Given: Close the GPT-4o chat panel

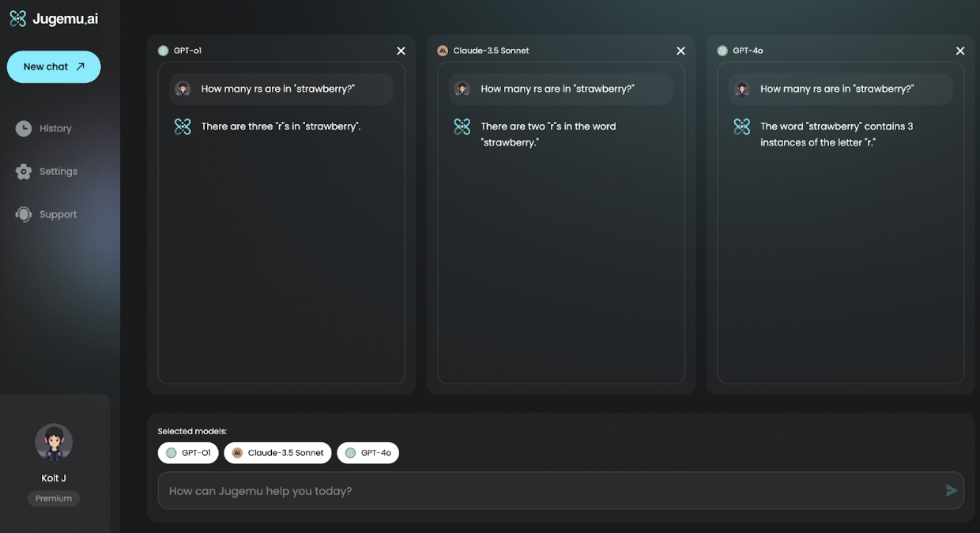Looking at the screenshot, I should pyautogui.click(x=960, y=51).
